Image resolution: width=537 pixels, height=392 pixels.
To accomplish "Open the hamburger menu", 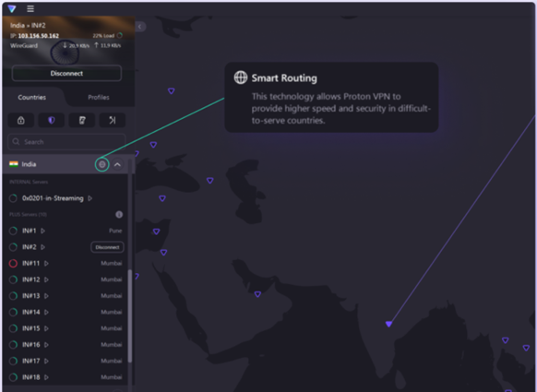I will click(x=30, y=8).
